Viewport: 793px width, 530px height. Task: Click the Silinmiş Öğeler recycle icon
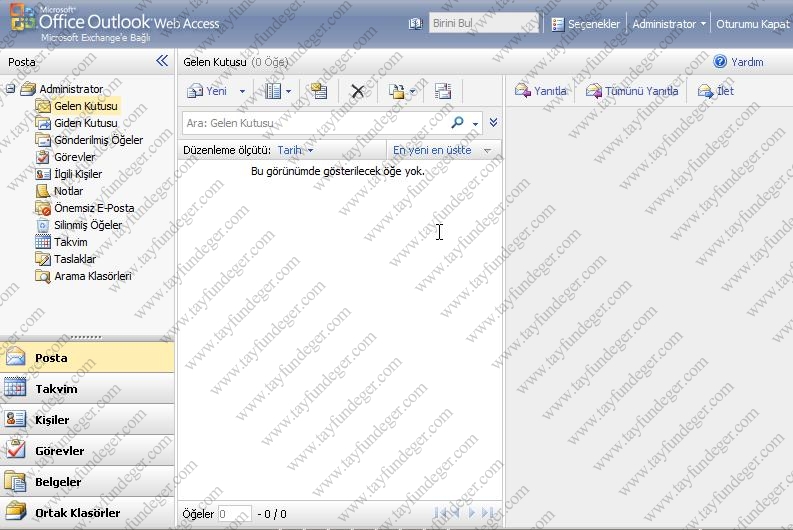point(43,225)
